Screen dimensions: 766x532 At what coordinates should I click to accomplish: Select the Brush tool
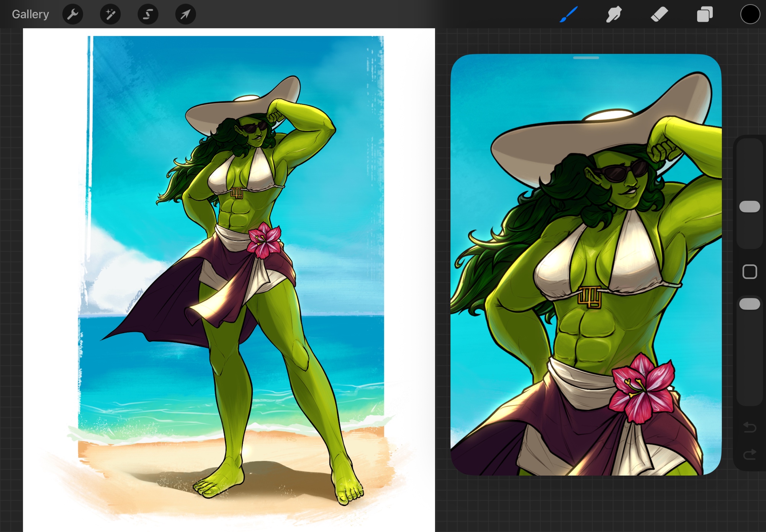568,14
